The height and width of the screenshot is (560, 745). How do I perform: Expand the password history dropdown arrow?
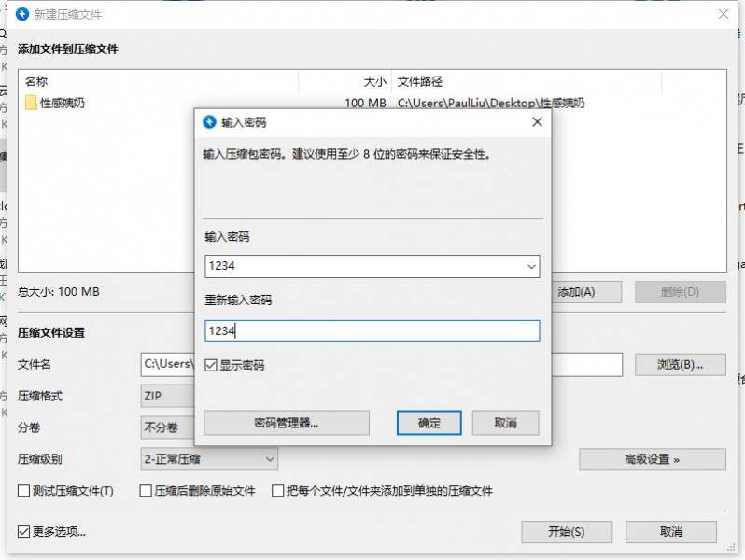531,267
